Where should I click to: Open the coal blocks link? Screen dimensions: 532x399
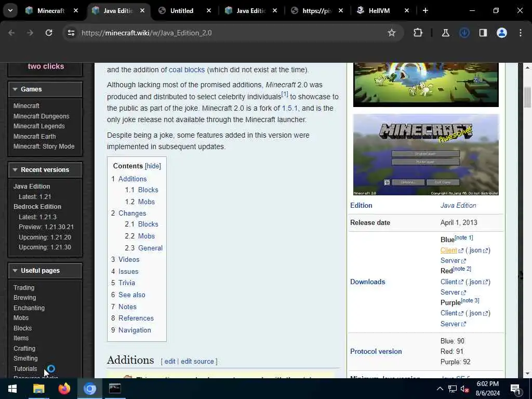point(187,70)
